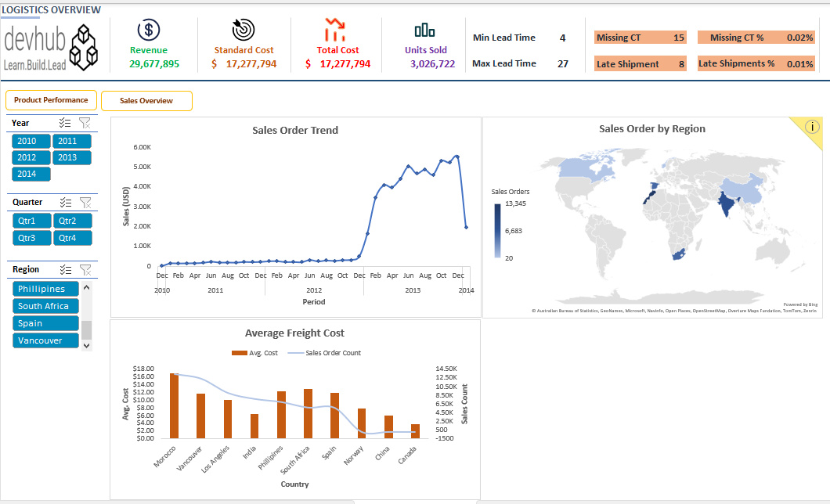Toggle multi-select on Region slicer
The image size is (830, 504).
coord(66,270)
